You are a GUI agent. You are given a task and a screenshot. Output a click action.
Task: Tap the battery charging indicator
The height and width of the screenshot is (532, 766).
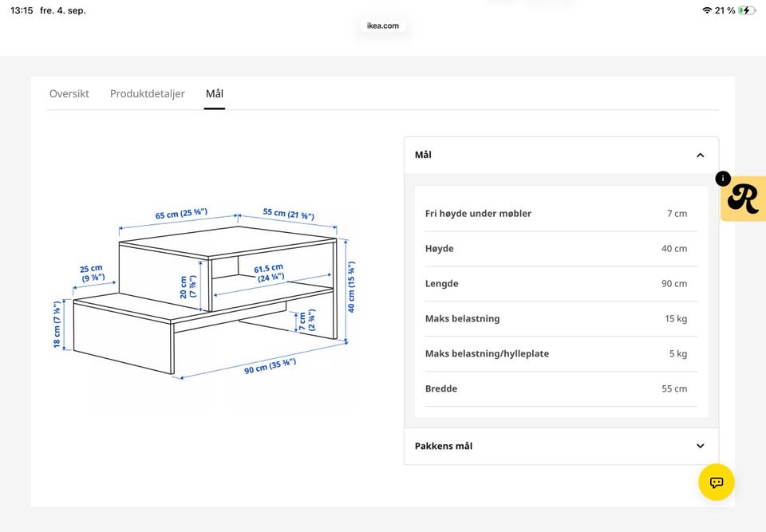747,10
